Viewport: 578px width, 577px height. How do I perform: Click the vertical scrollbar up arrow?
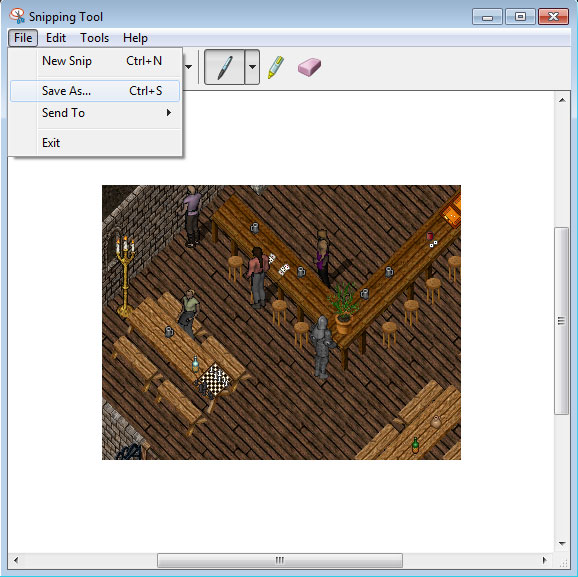(x=562, y=100)
